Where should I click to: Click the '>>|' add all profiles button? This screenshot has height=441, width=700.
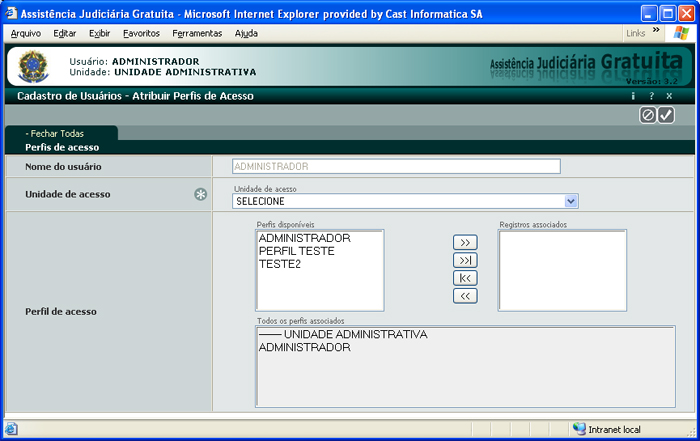(x=465, y=260)
